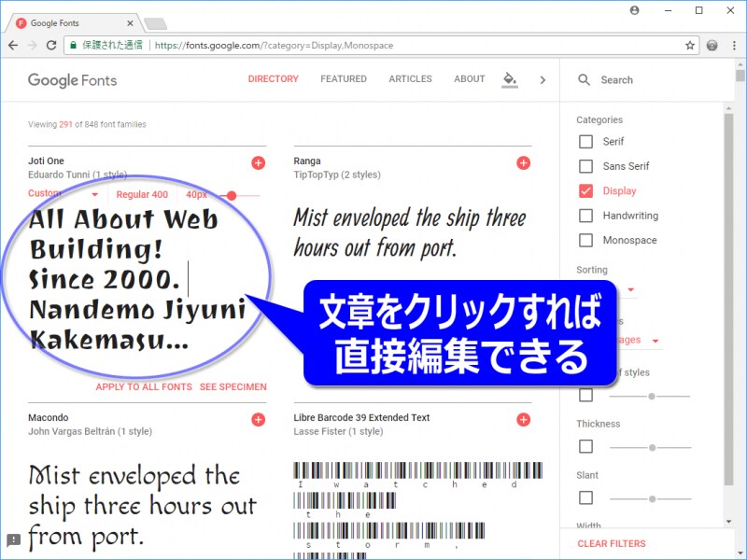Image resolution: width=747 pixels, height=560 pixels.
Task: Open the selected fonts ink drop icon
Action: pos(510,80)
